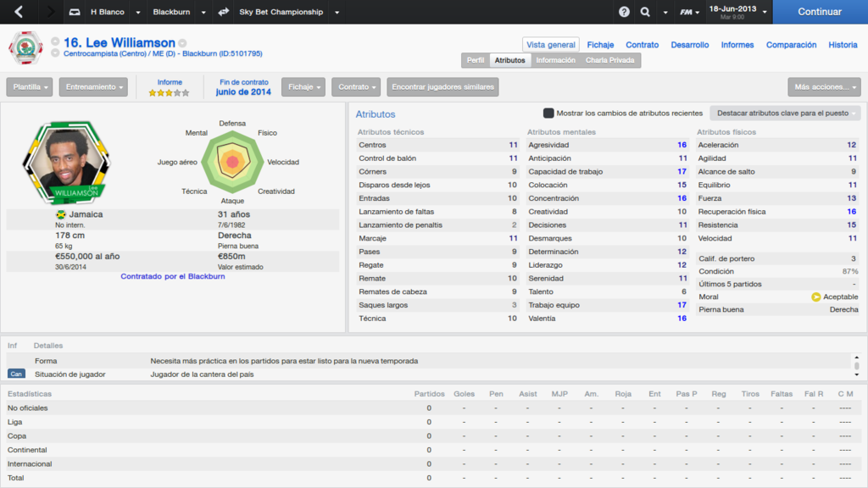
Task: Select the Perfil sub-tab
Action: tap(476, 60)
